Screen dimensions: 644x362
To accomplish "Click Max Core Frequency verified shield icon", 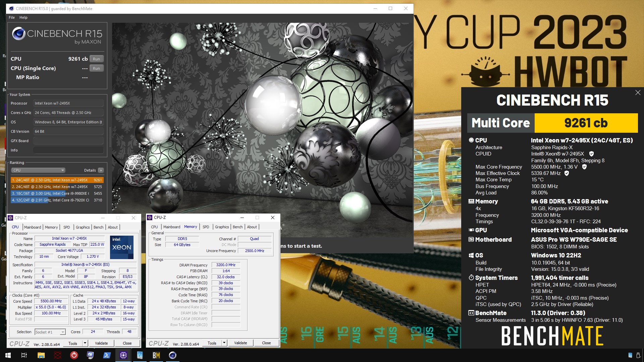I will [584, 167].
